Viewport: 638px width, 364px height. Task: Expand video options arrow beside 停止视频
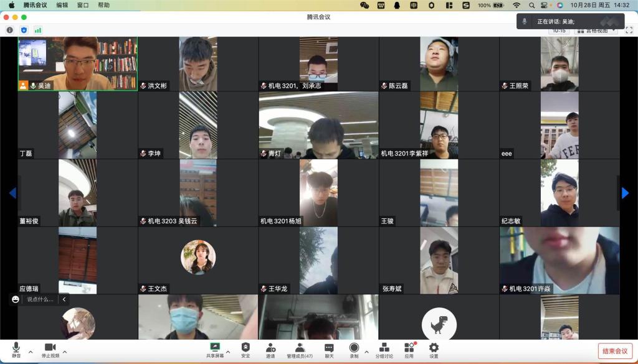pos(65,352)
